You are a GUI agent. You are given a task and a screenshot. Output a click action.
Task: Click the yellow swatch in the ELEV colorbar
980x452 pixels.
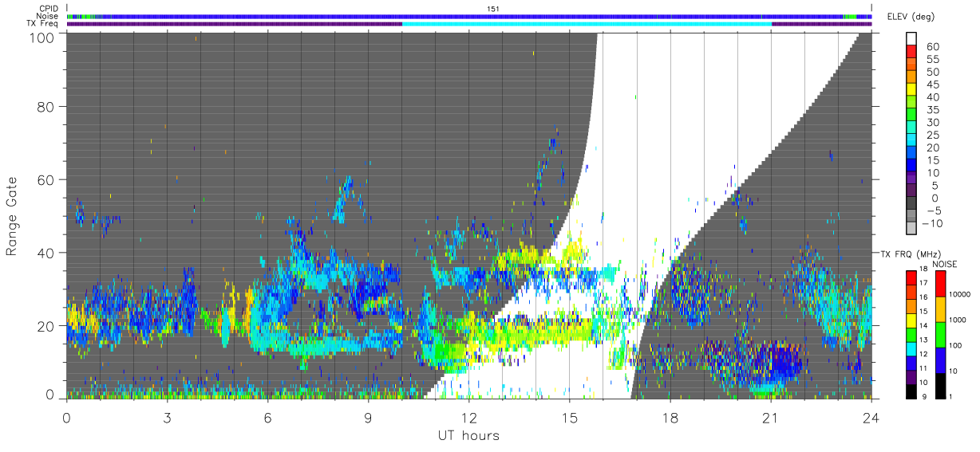click(x=911, y=91)
